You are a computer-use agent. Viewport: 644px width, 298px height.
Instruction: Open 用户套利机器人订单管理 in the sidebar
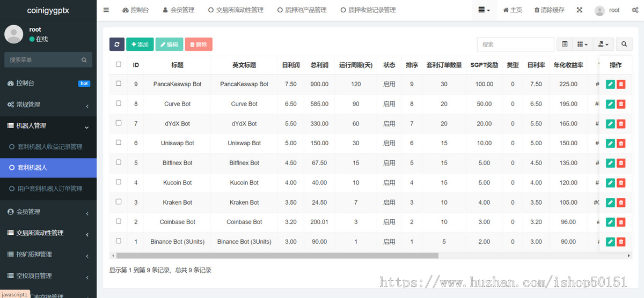48,189
